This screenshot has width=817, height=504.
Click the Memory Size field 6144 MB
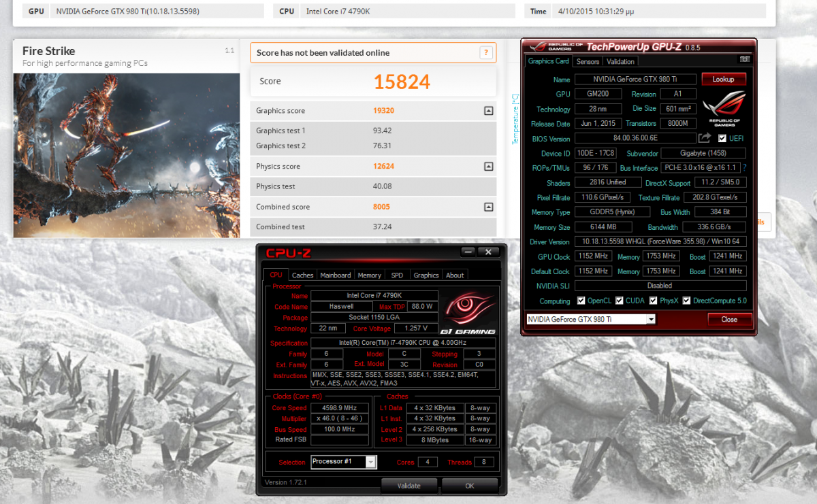click(x=603, y=227)
